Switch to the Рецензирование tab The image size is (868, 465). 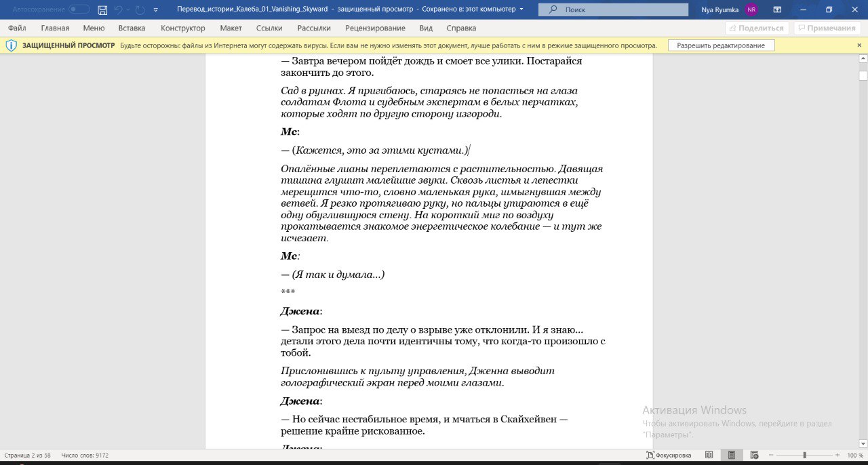tap(375, 28)
